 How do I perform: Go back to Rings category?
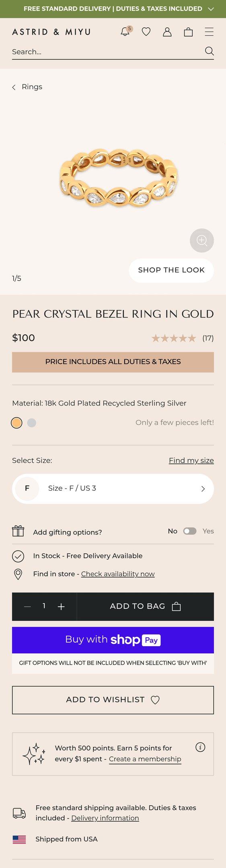pyautogui.click(x=27, y=87)
